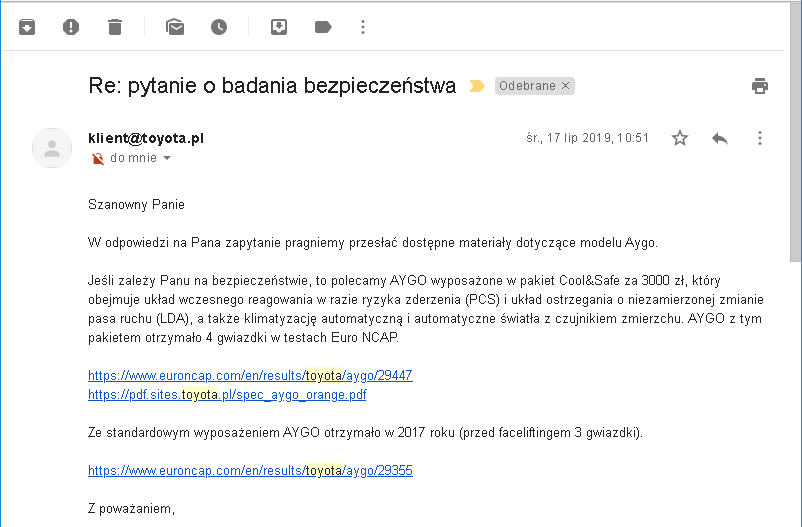This screenshot has width=802, height=527.
Task: Click the sender's profile avatar
Action: tap(52, 148)
